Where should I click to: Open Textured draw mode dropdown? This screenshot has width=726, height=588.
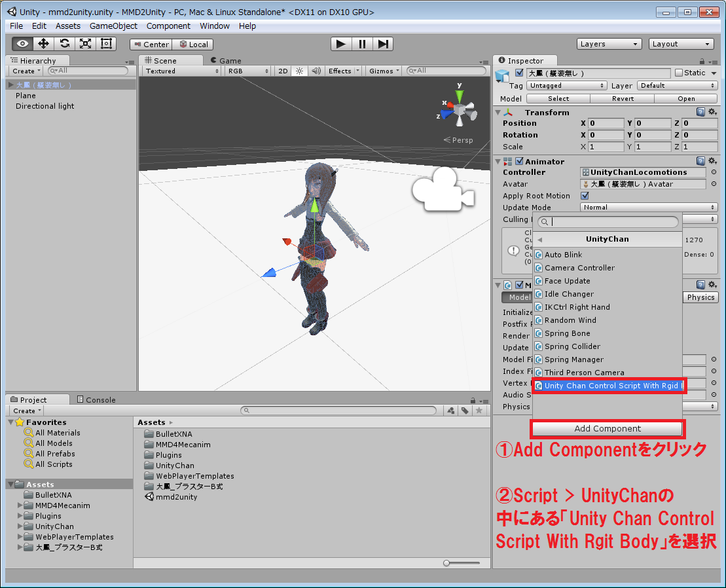pyautogui.click(x=181, y=71)
